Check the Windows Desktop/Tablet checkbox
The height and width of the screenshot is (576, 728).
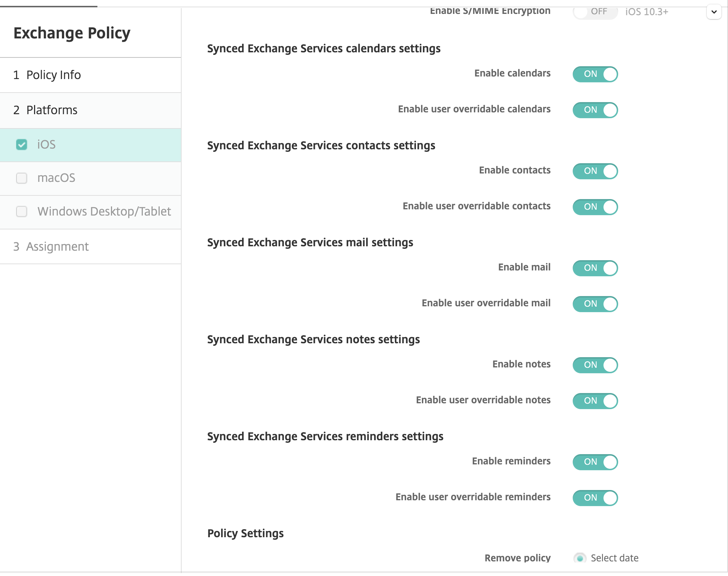[22, 212]
